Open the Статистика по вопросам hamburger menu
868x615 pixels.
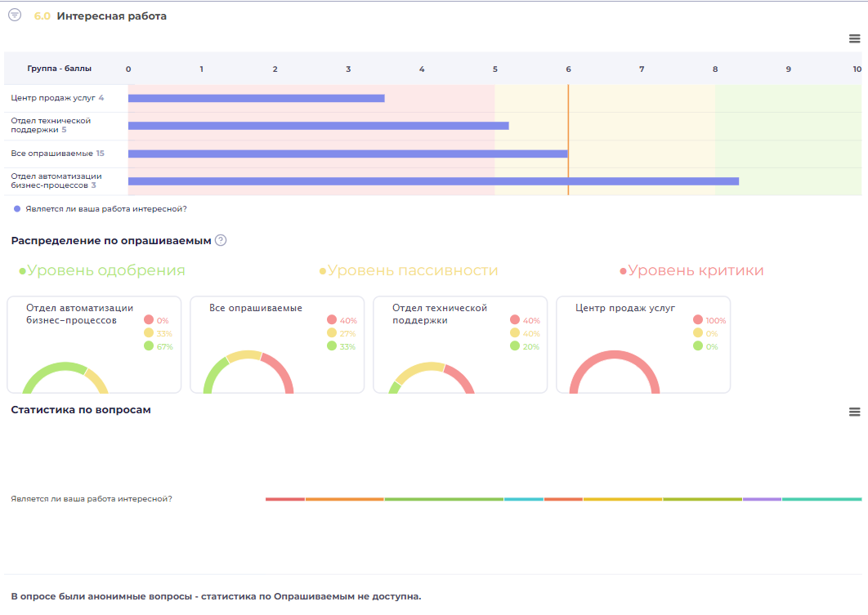point(854,412)
